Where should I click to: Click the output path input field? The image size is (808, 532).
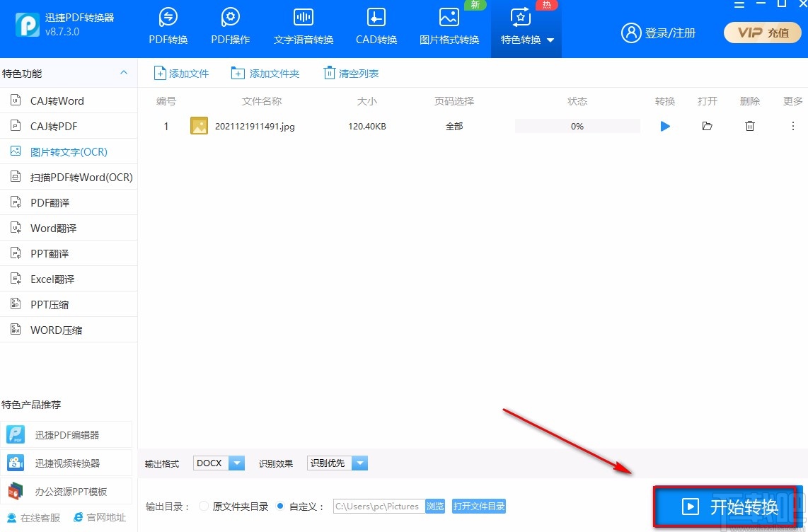379,506
